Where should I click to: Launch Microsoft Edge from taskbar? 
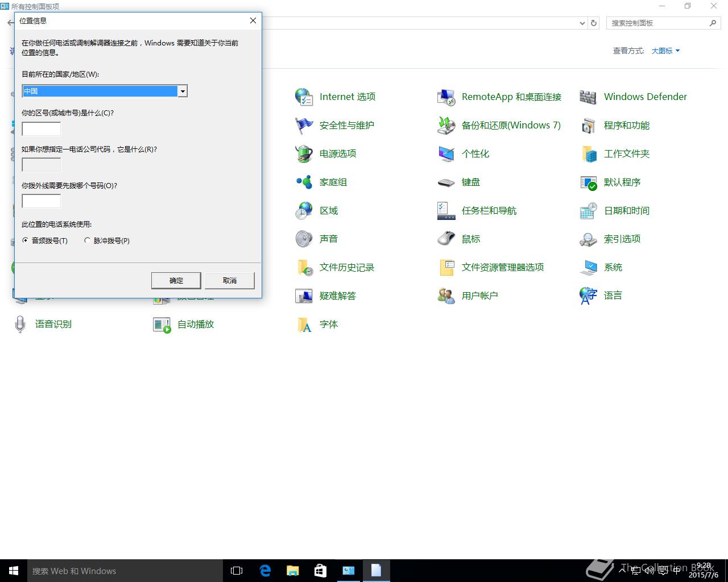pyautogui.click(x=265, y=571)
